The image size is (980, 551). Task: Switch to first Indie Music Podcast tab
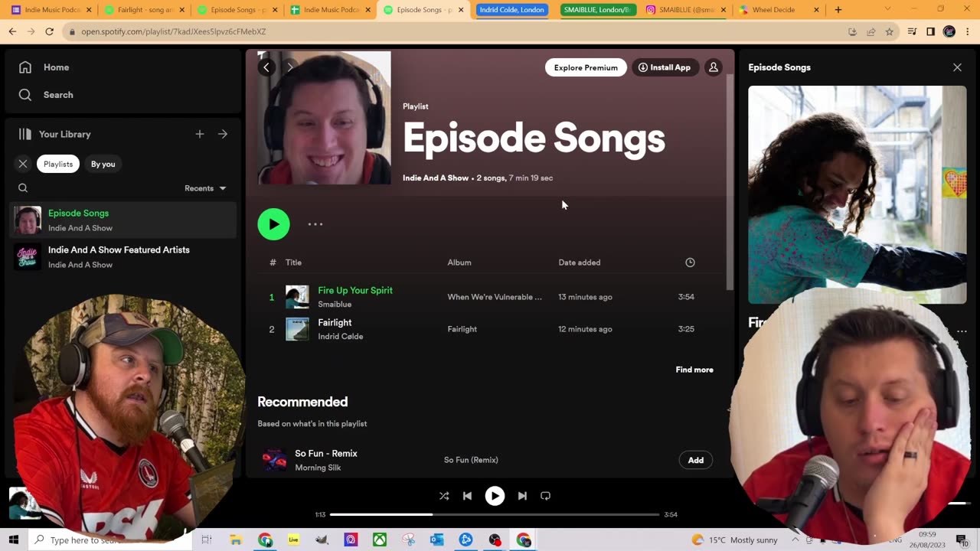pos(49,10)
